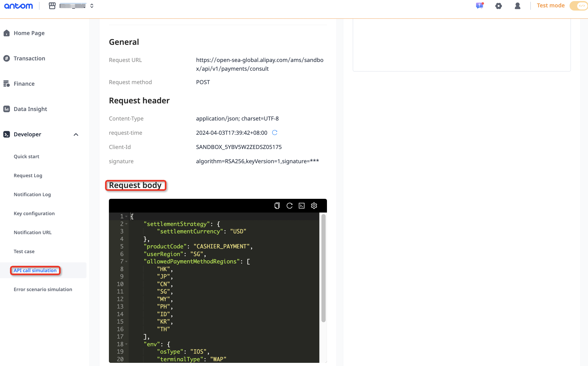The image size is (588, 366).
Task: Open the Request Log page
Action: (28, 175)
